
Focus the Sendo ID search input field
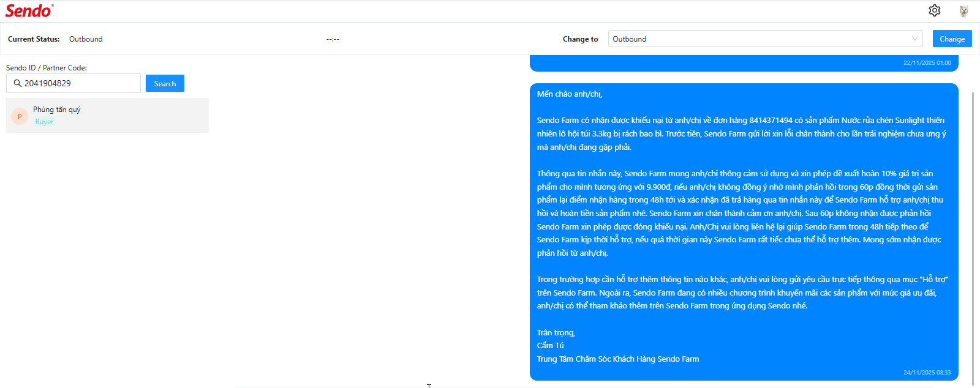pyautogui.click(x=73, y=83)
